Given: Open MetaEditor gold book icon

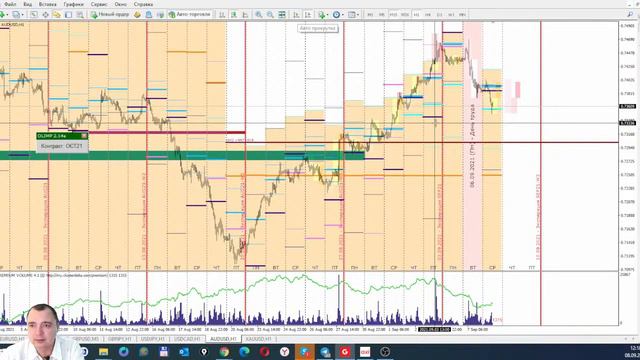Looking at the screenshot, I should pos(137,15).
